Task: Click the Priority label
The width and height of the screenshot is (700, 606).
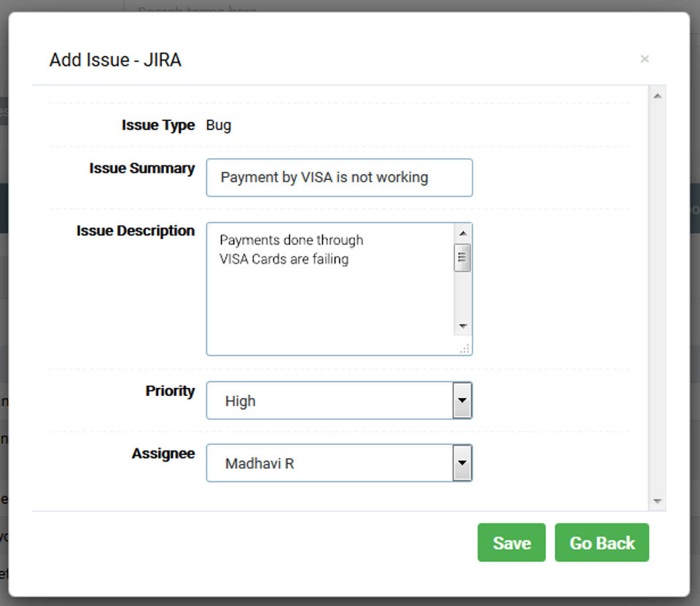Action: 170,391
